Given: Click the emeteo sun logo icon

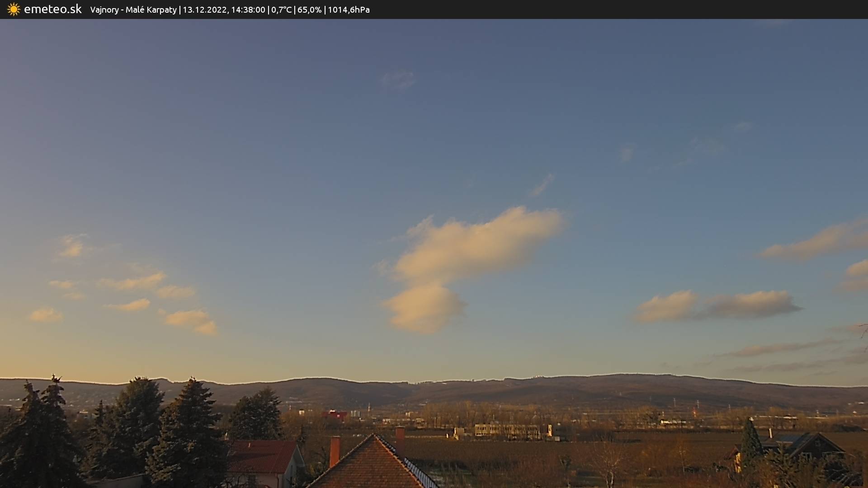Looking at the screenshot, I should click(14, 9).
